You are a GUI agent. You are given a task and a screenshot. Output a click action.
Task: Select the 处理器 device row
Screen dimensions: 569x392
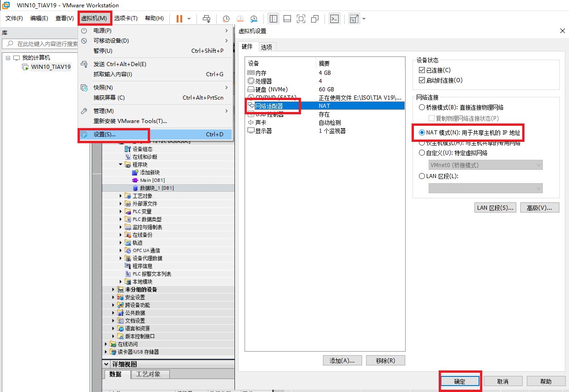tap(325, 81)
